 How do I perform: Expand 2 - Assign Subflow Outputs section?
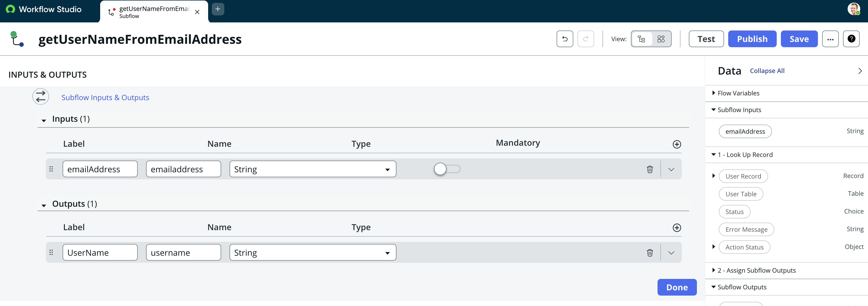[756, 271]
